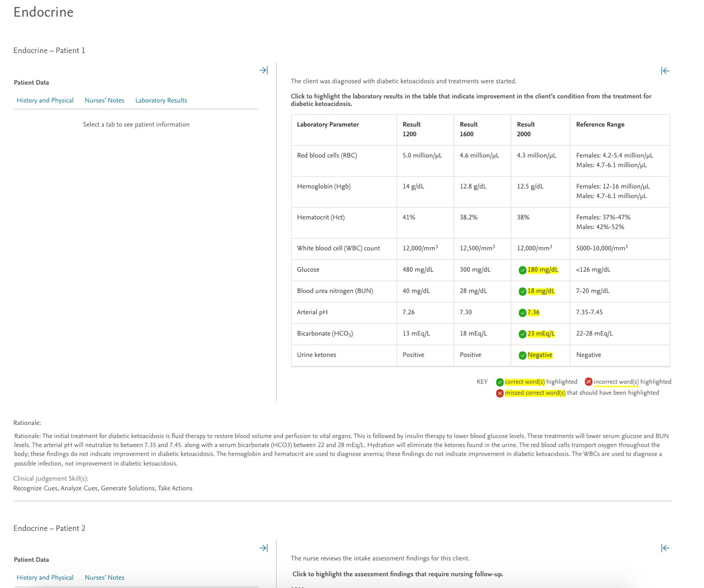Click the collapse arrow in Patient 2 section
The image size is (704, 588).
click(665, 548)
